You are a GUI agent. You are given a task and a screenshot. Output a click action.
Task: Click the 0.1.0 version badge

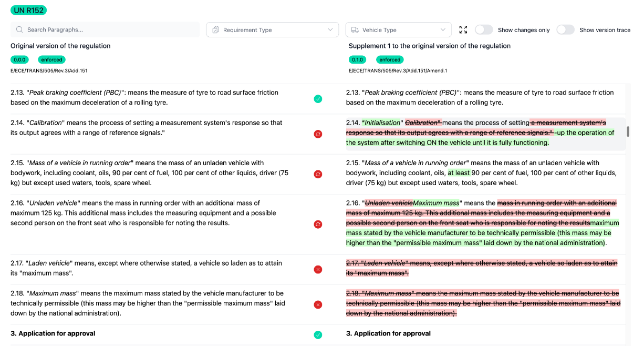pos(357,59)
